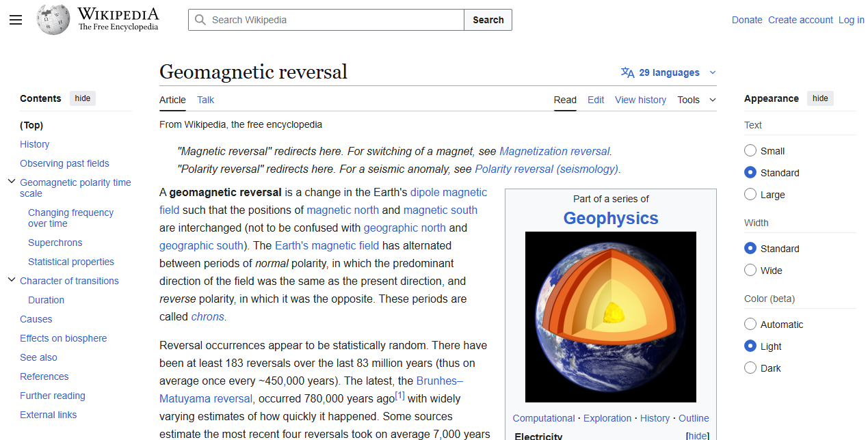Select Automatic color mode
This screenshot has width=868, height=440.
[750, 325]
